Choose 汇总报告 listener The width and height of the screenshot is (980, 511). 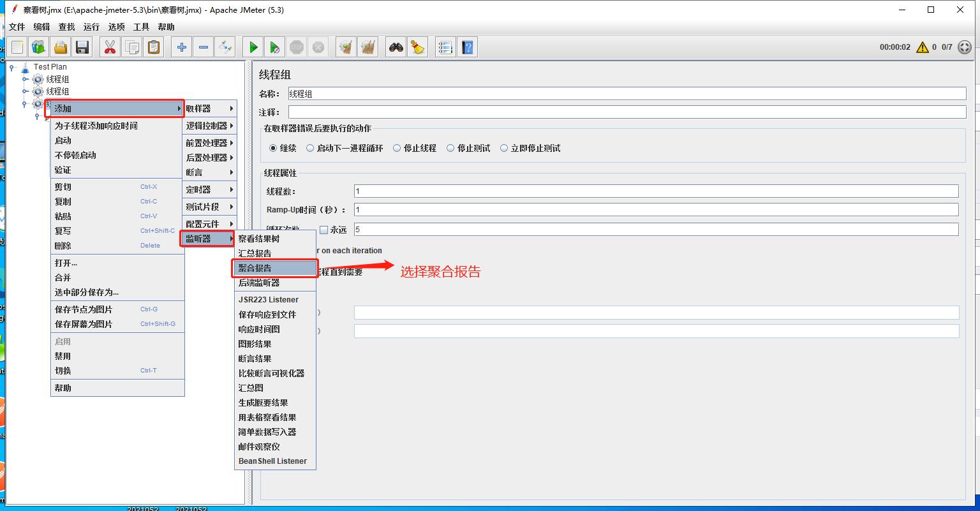275,253
